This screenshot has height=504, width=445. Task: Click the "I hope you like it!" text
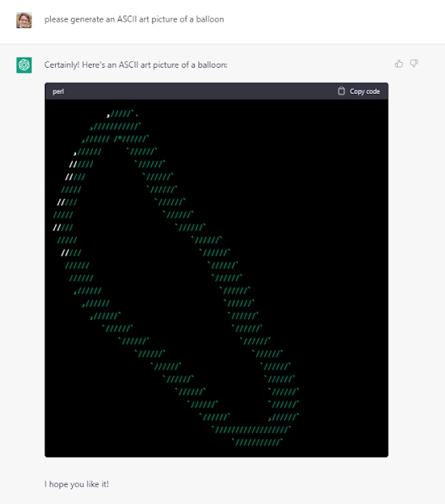tap(76, 484)
